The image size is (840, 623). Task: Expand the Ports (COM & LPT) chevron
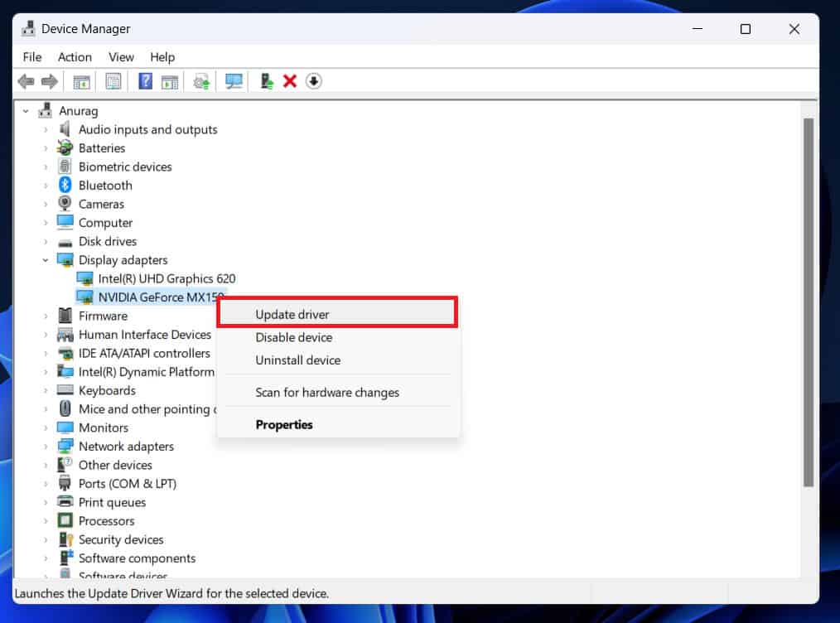(x=46, y=484)
